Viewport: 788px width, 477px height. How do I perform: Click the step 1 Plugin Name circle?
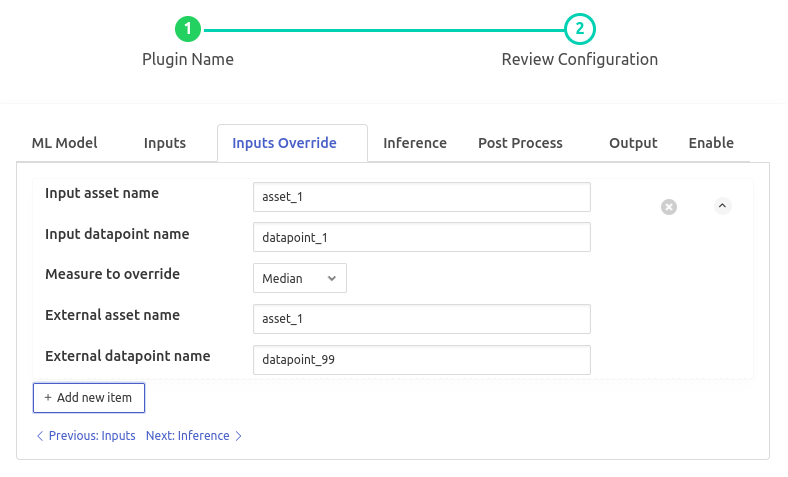click(188, 30)
